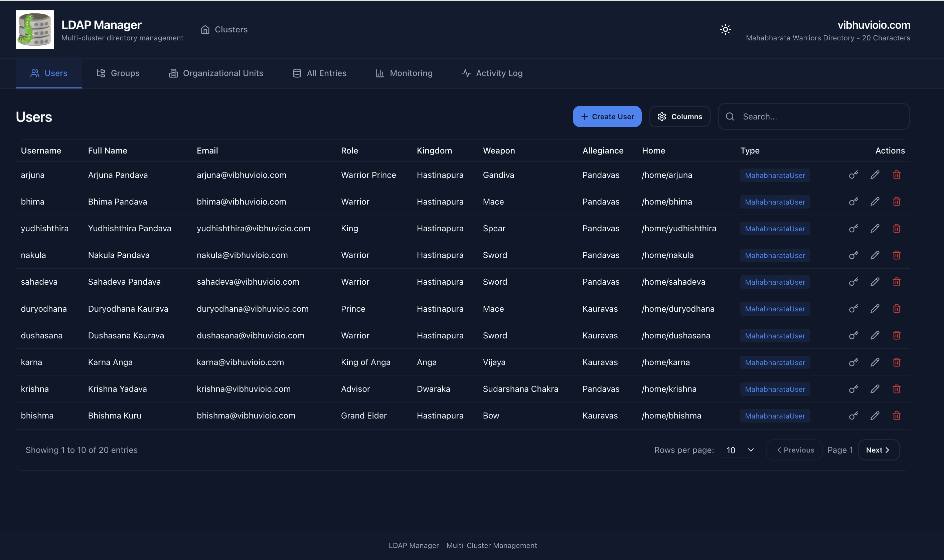Click the search magnifier icon
944x560 pixels.
(730, 116)
